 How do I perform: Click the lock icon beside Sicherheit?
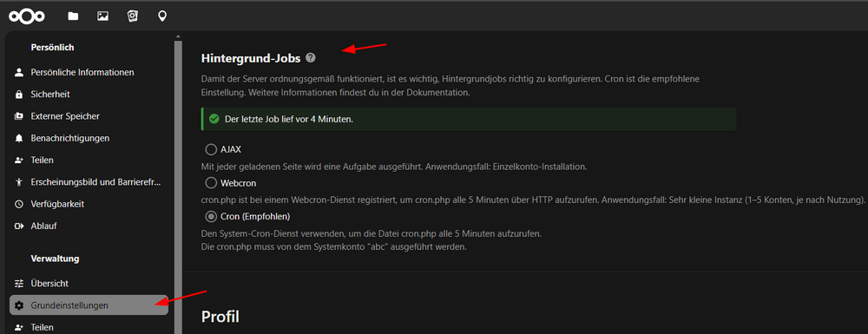pyautogui.click(x=19, y=94)
